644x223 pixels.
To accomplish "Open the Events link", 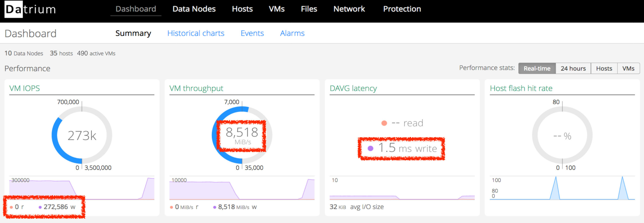I will click(252, 33).
